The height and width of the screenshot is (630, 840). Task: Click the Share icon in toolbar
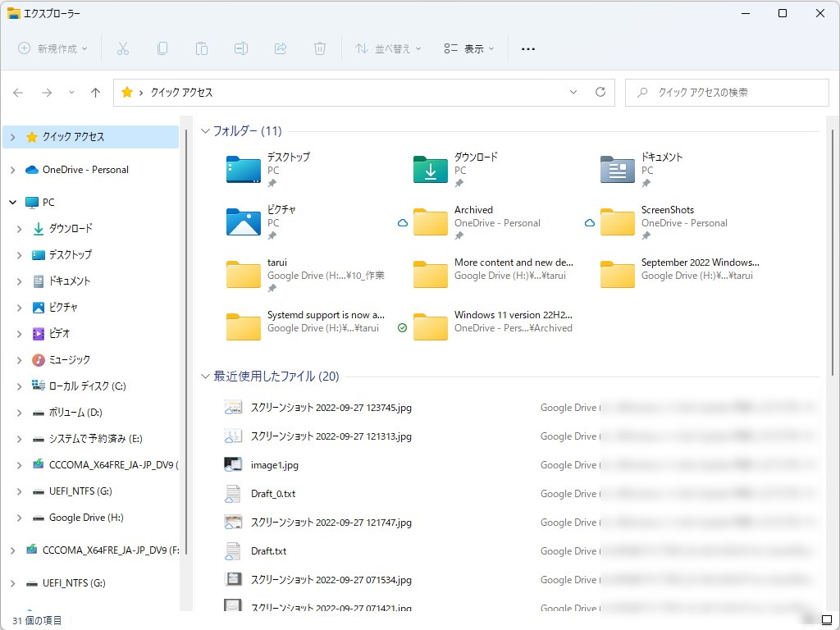(x=281, y=48)
